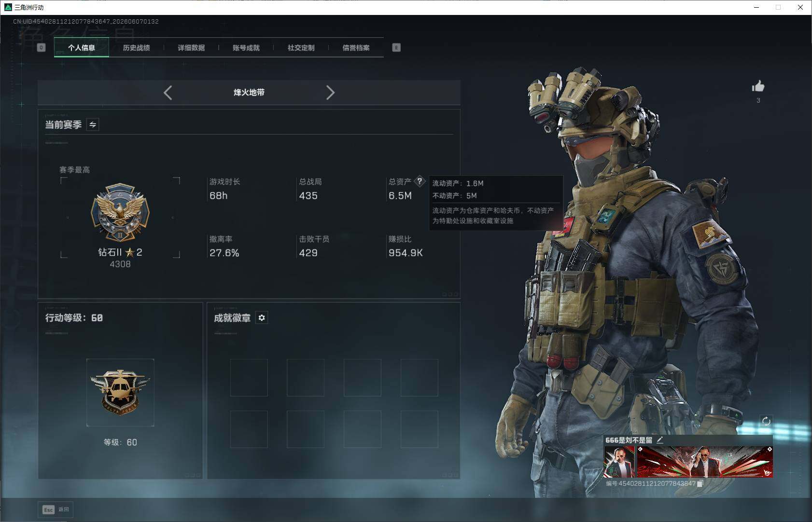Click the E key next-tab icon
Screen dimensions: 812x522
tap(396, 47)
